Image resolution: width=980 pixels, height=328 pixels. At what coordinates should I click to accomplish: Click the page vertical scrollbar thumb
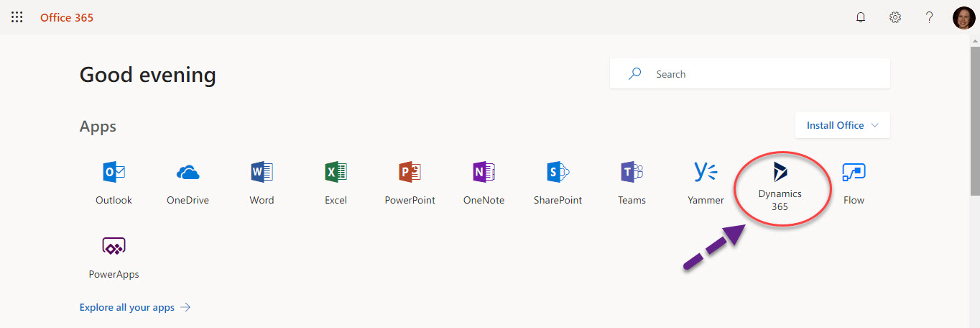[974, 119]
